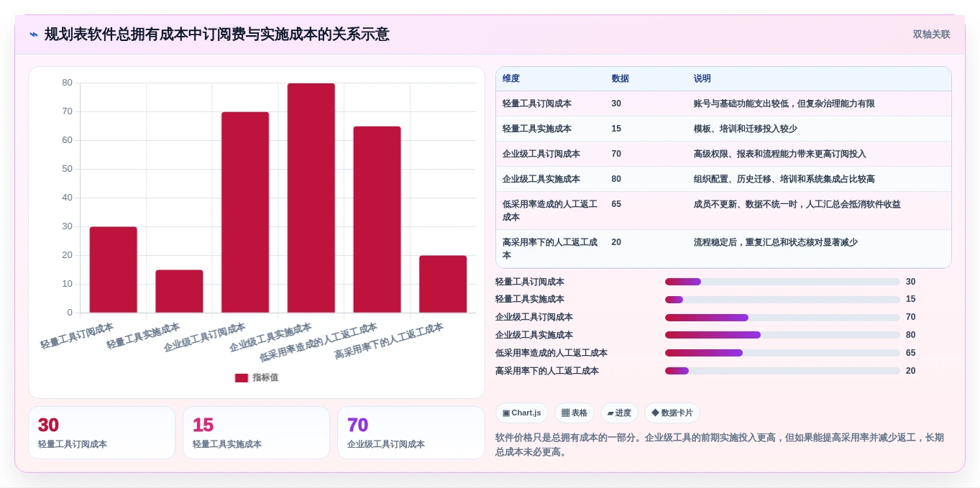Select table row 企业级工具订阅成本
The width and height of the screenshot is (980, 488).
[723, 154]
